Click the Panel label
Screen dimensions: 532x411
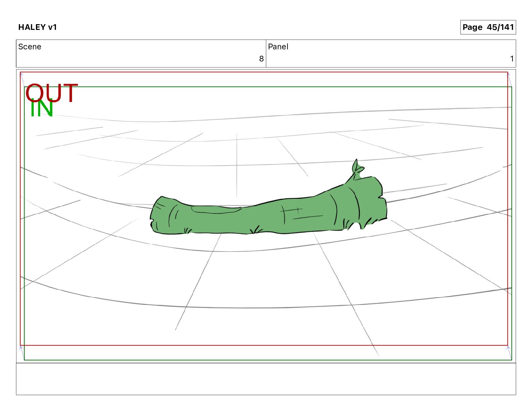pyautogui.click(x=278, y=47)
